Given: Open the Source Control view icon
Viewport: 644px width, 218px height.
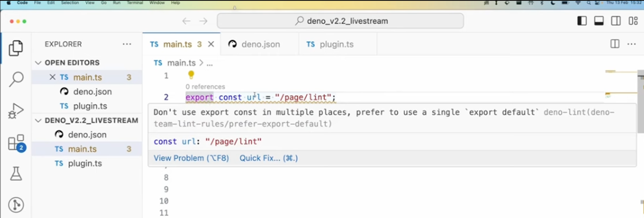Looking at the screenshot, I should [16, 205].
